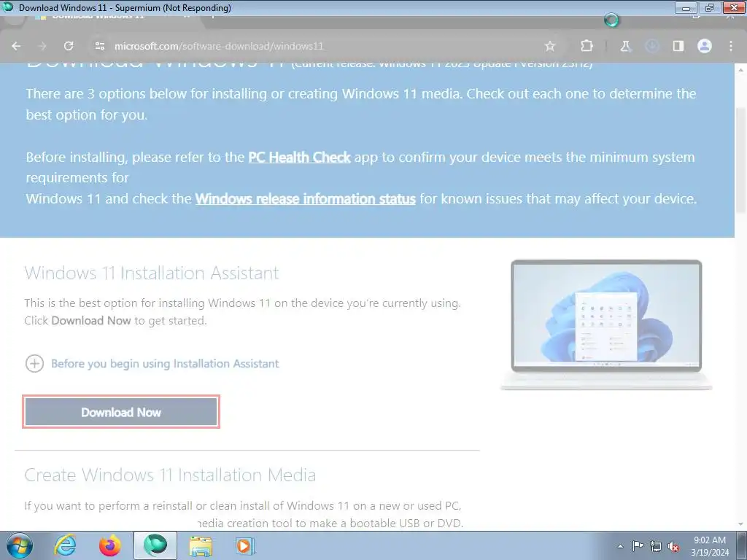Click the Create Windows 11 Installation Media heading

click(x=170, y=475)
